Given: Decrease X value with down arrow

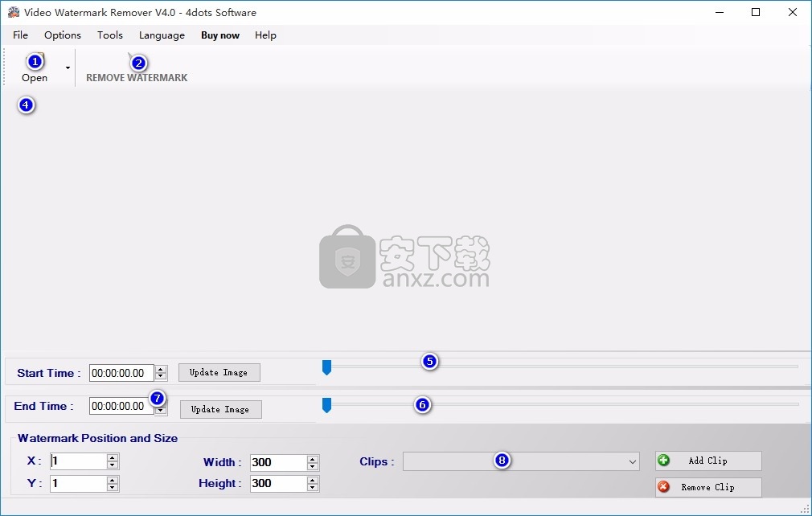Looking at the screenshot, I should pos(113,465).
